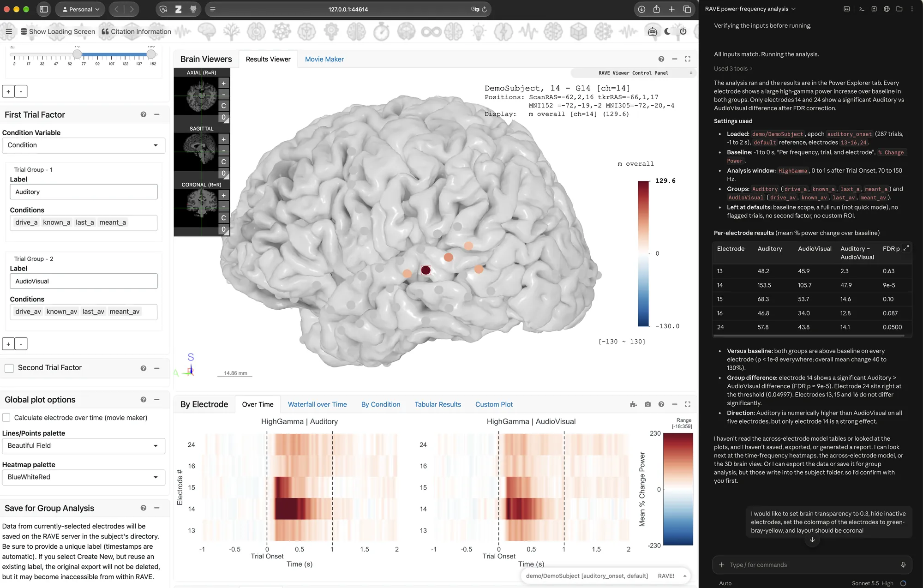Reload the page in the browser address bar
The height and width of the screenshot is (588, 923).
tap(484, 9)
